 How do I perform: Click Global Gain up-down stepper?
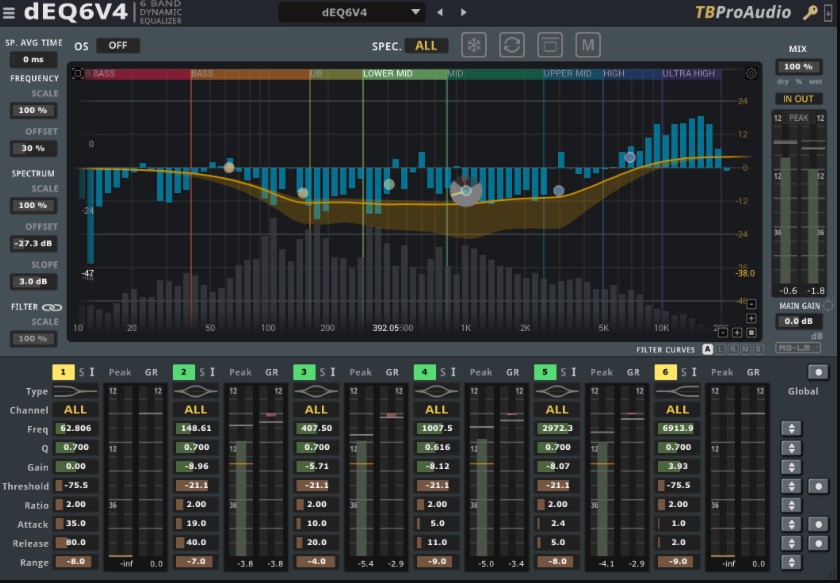click(791, 467)
